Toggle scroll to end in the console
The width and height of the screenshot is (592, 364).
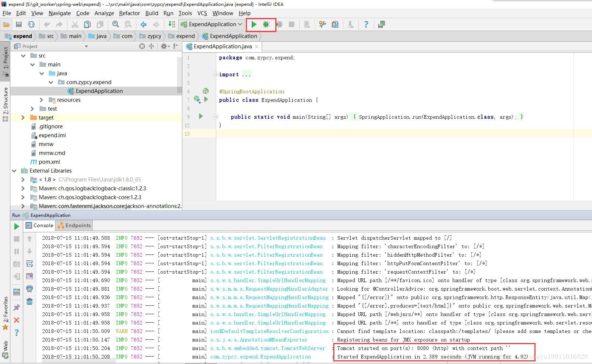click(30, 276)
